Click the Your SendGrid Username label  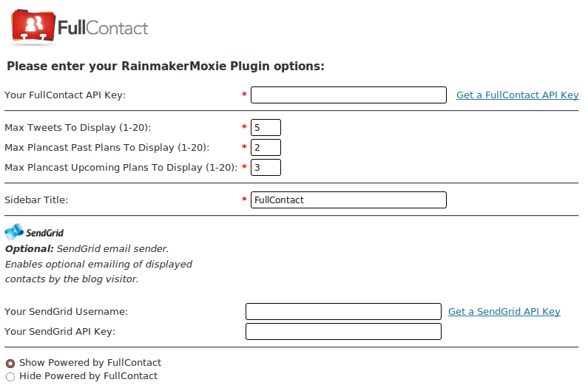(x=67, y=312)
